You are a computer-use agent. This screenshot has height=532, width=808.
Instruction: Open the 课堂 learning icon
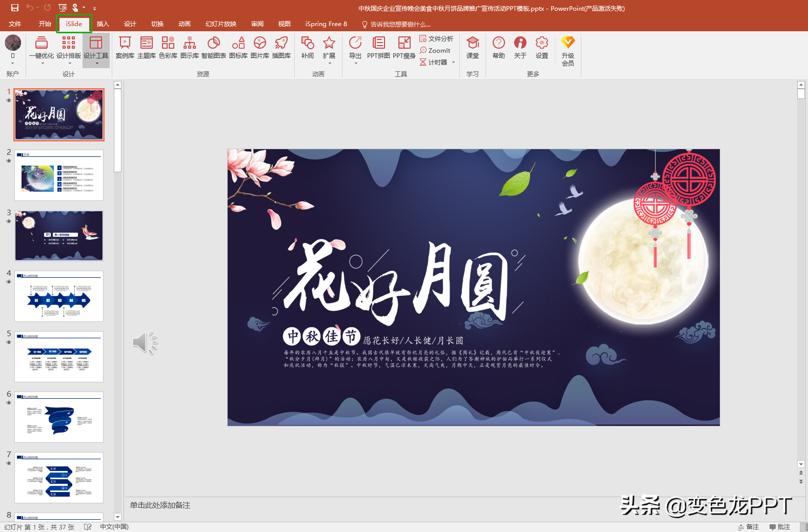click(473, 47)
